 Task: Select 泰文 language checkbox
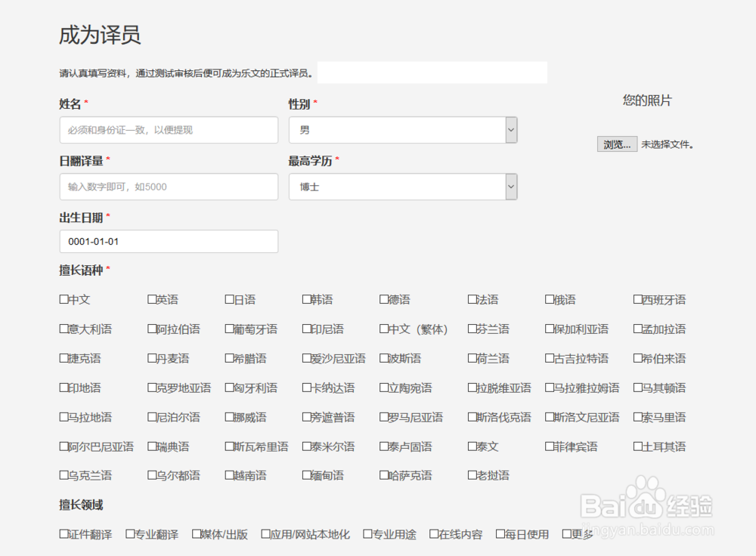[x=471, y=446]
